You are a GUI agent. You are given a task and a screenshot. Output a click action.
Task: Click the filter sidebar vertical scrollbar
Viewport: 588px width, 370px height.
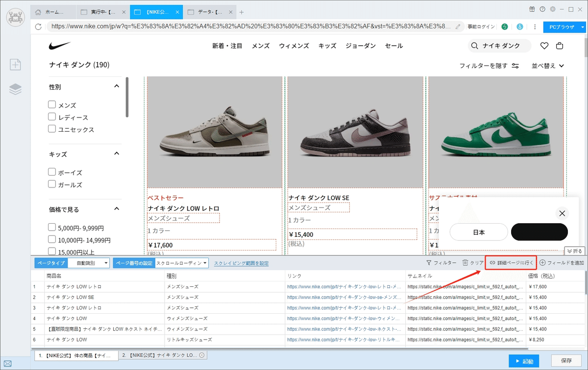point(127,97)
